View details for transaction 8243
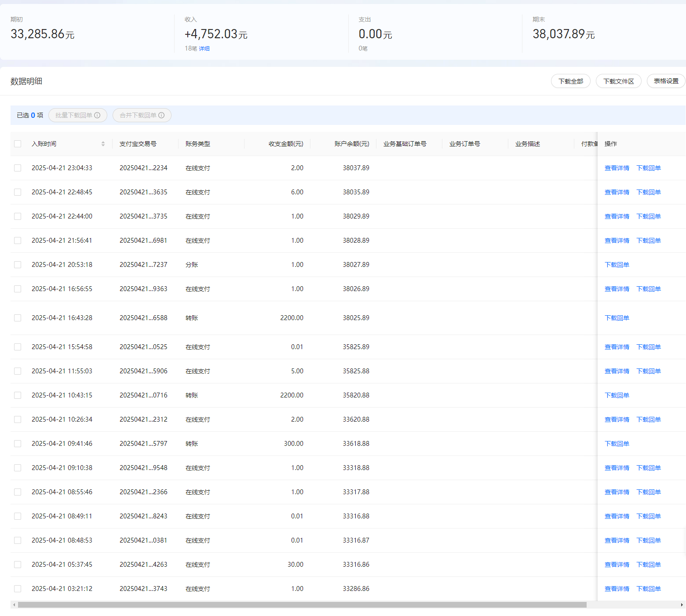This screenshot has height=616, width=686. click(x=617, y=516)
